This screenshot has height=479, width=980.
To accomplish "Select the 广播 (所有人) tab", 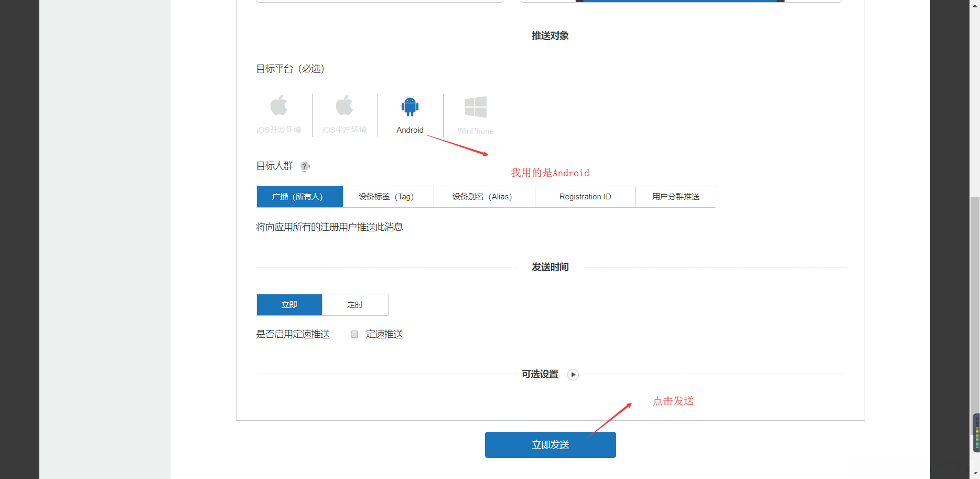I will pos(299,196).
